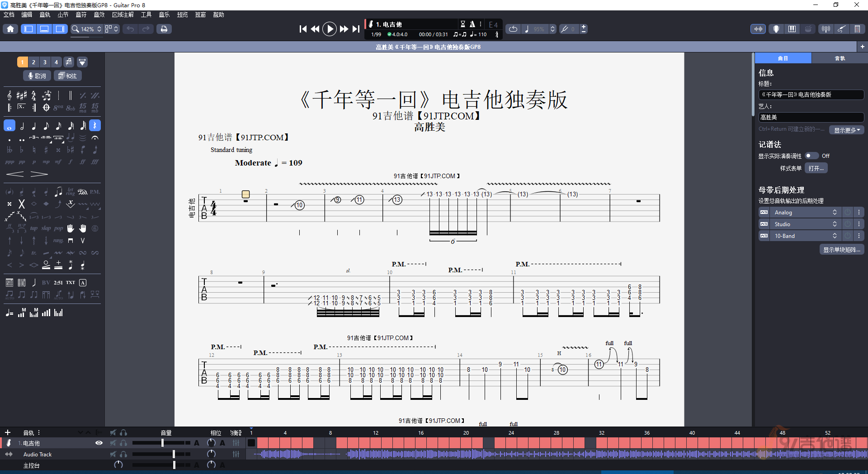Screen dimensions: 868x474
Task: Click the treble clef icon
Action: 9,95
